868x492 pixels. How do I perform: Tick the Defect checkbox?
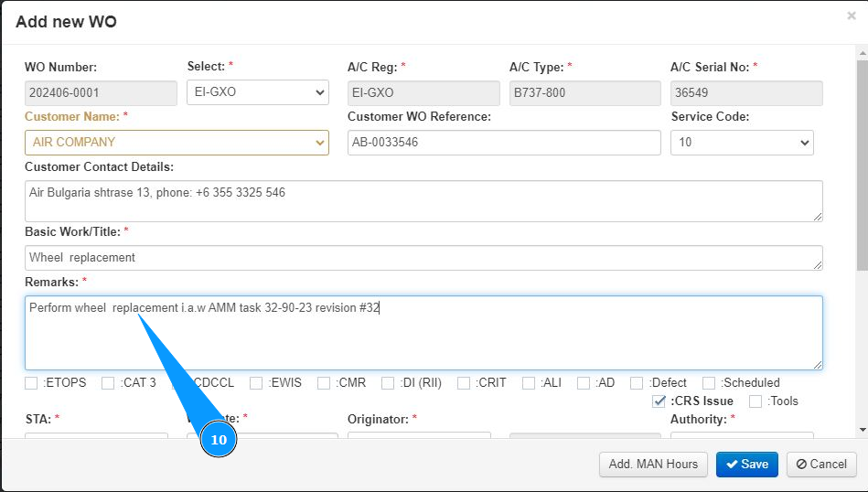637,383
